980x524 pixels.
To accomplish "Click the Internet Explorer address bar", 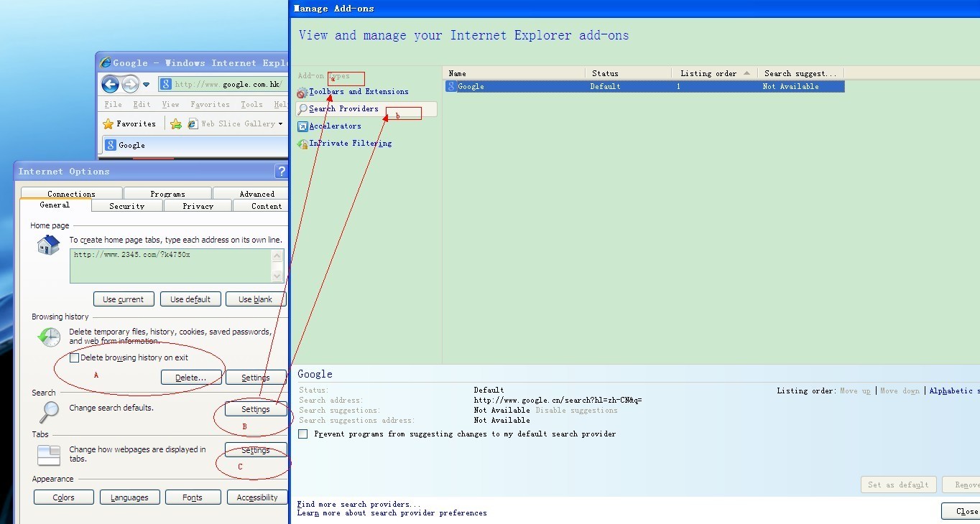I will 224,85.
